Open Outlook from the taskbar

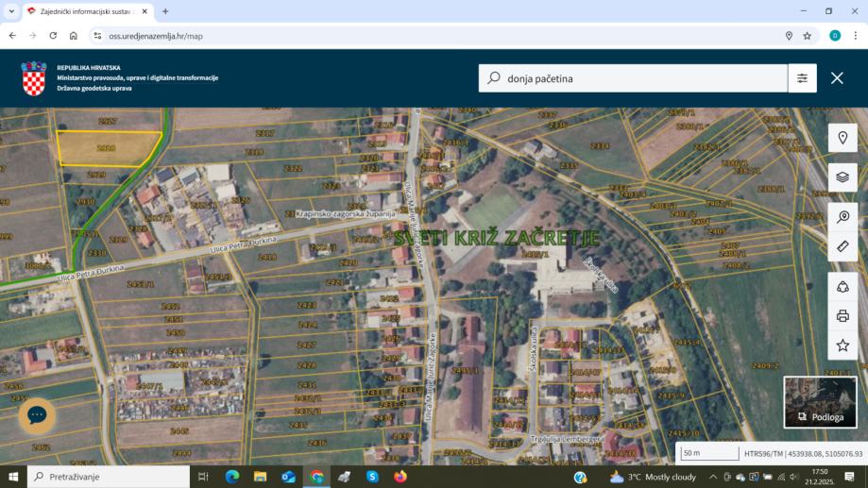(x=288, y=477)
